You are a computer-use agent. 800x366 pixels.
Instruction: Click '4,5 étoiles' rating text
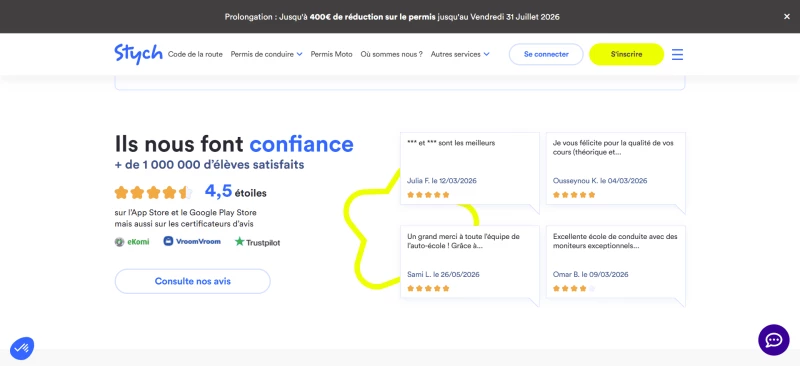coord(235,191)
